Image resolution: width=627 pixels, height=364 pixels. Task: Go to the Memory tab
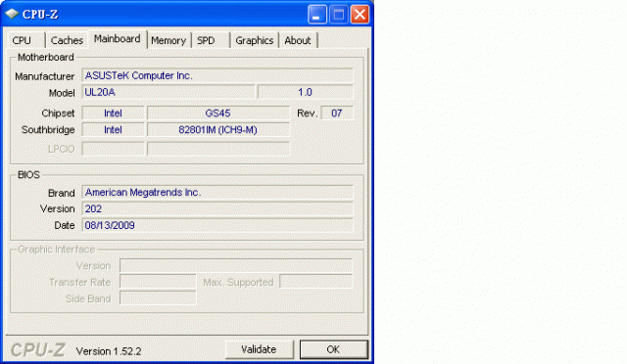point(169,40)
